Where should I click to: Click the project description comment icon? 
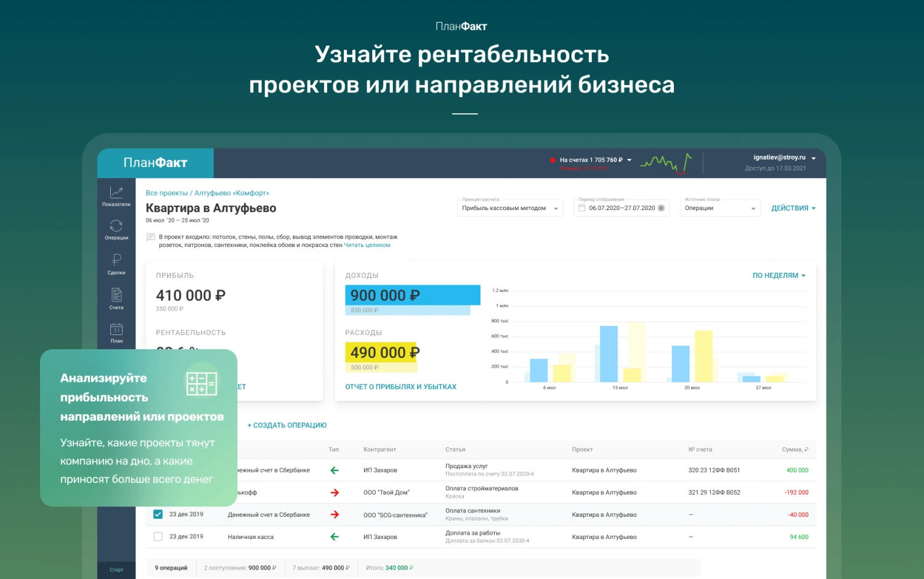(x=150, y=237)
